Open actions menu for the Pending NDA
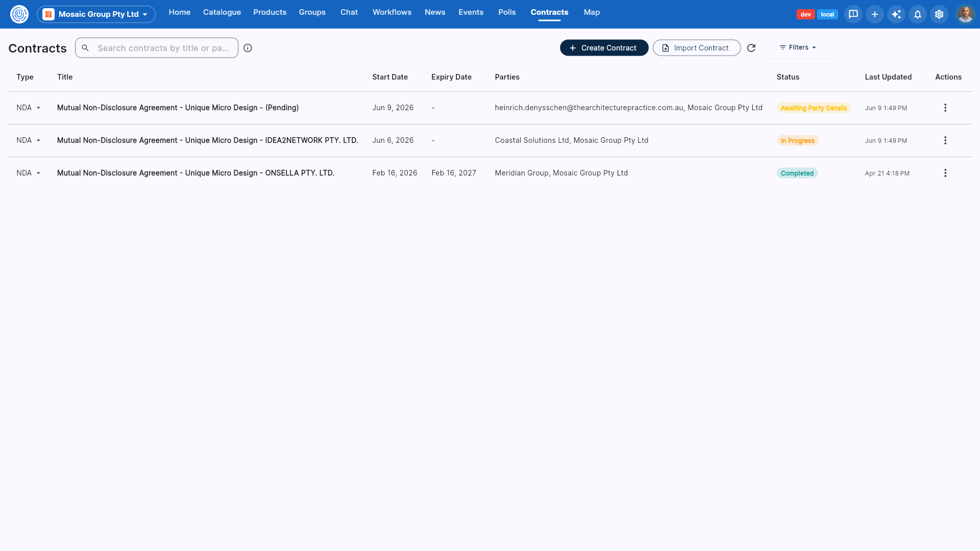 [x=945, y=108]
